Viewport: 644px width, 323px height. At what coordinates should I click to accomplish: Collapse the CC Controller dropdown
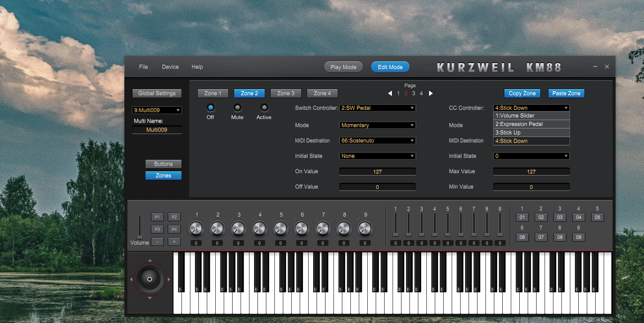[x=532, y=108]
